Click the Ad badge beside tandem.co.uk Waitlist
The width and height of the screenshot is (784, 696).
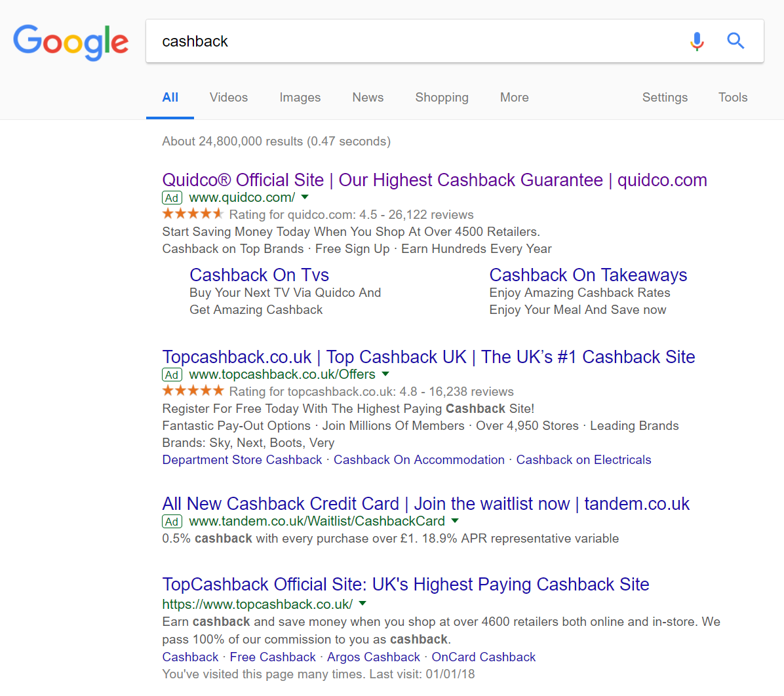coord(172,522)
